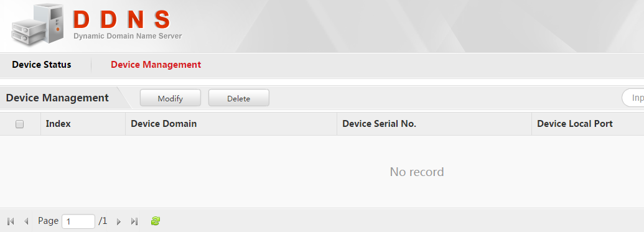
Task: Click the DDNS red title text
Action: pos(121,19)
